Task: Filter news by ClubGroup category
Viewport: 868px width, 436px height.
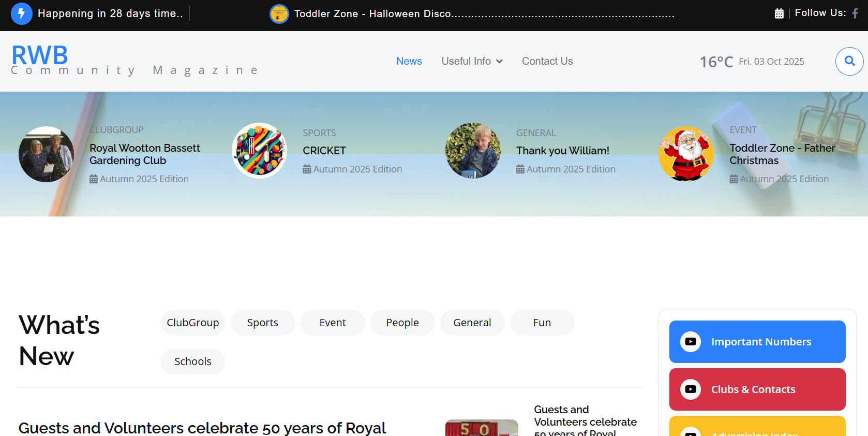Action: coord(193,323)
